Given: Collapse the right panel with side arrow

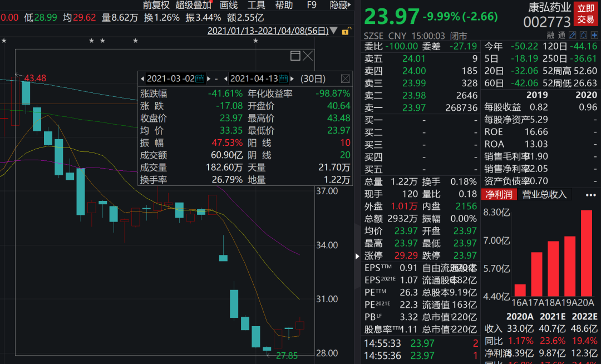Looking at the screenshot, I should click(357, 256).
